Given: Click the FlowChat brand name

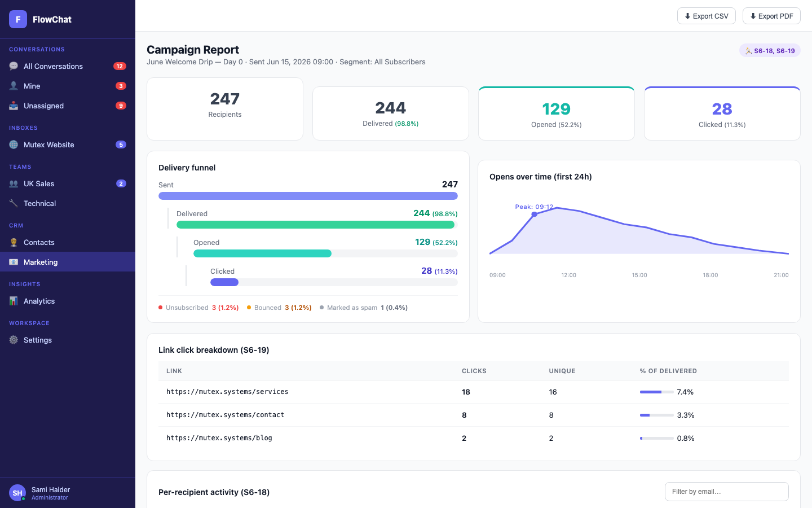Looking at the screenshot, I should tap(52, 19).
